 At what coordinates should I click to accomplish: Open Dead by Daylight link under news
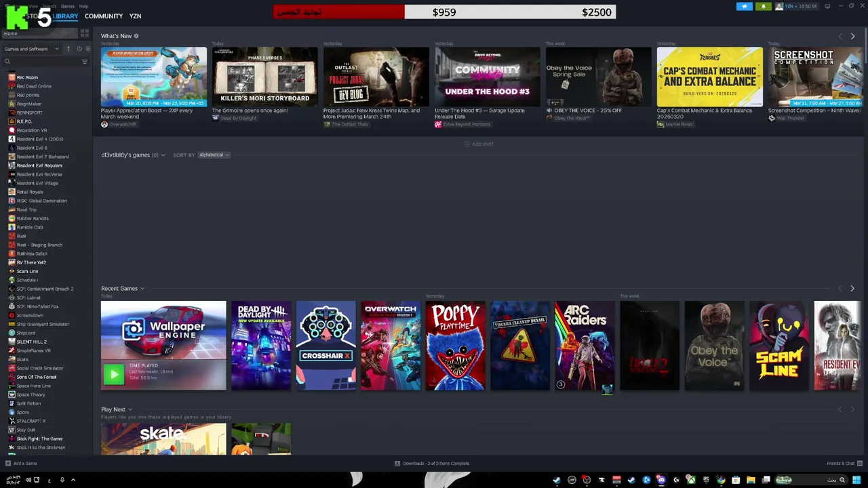[234, 118]
